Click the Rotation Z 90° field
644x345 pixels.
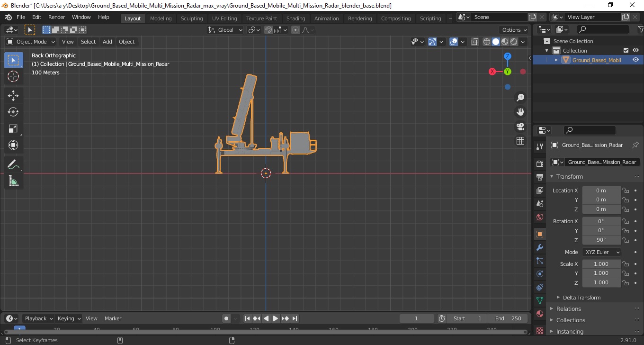[601, 240]
